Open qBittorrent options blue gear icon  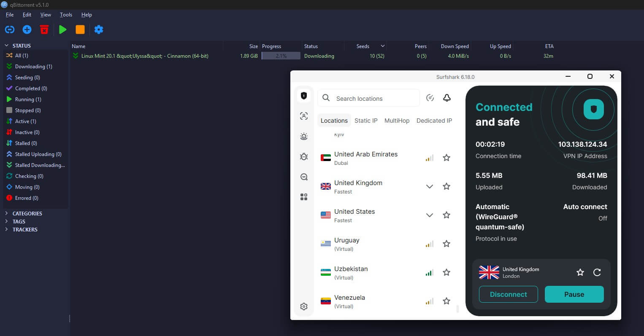[x=99, y=30]
